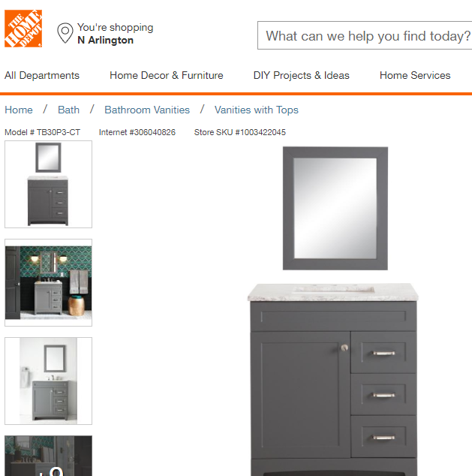Open DIY Projects & Ideas menu

(x=301, y=75)
